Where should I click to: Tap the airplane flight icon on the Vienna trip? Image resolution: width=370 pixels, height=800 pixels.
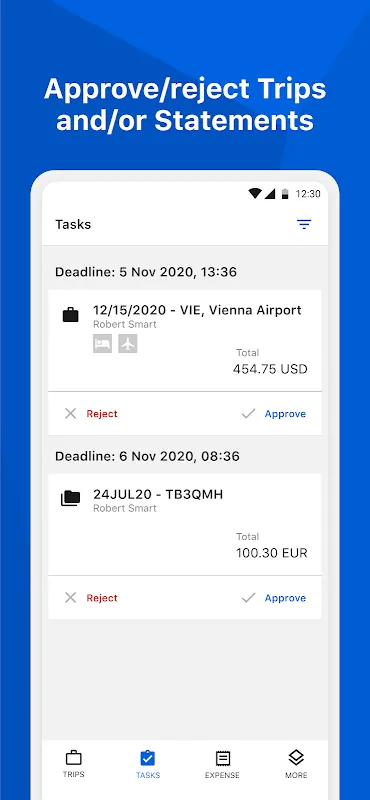coord(128,344)
